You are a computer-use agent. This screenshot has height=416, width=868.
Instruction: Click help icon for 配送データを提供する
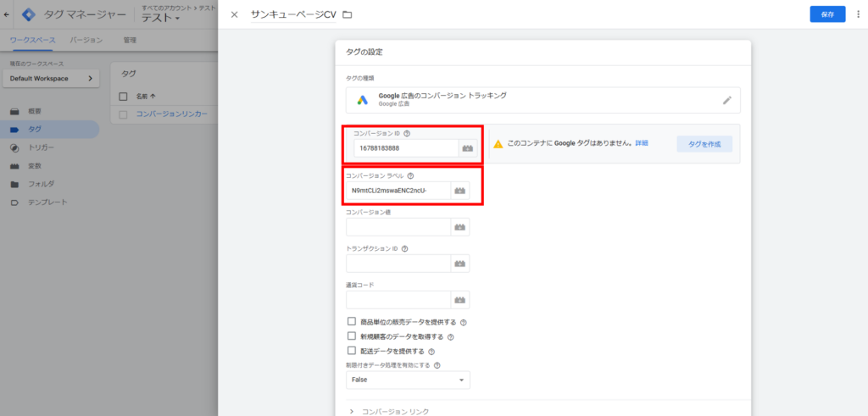click(431, 351)
